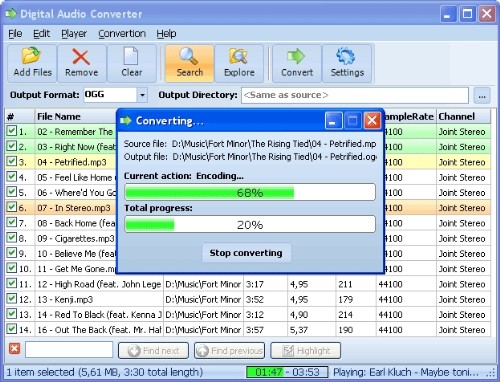Select file 07 - In Stereo.mp3
This screenshot has width=500, height=382.
[x=74, y=208]
